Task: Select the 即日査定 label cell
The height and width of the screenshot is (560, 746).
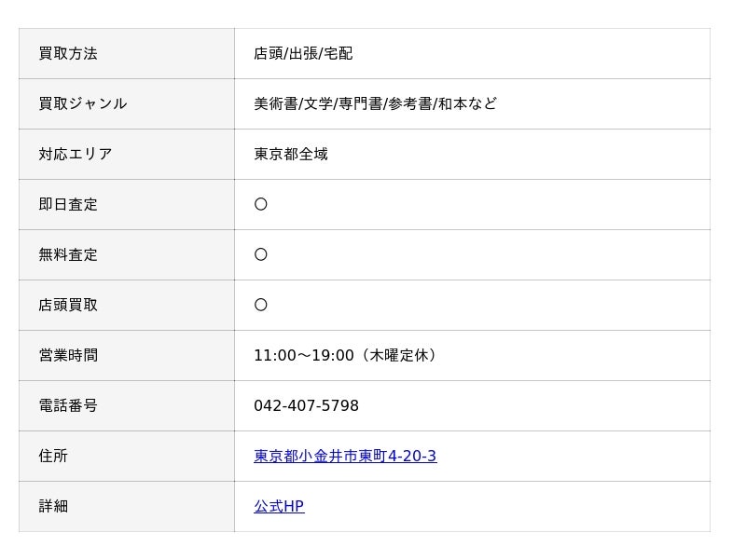Action: tap(127, 205)
